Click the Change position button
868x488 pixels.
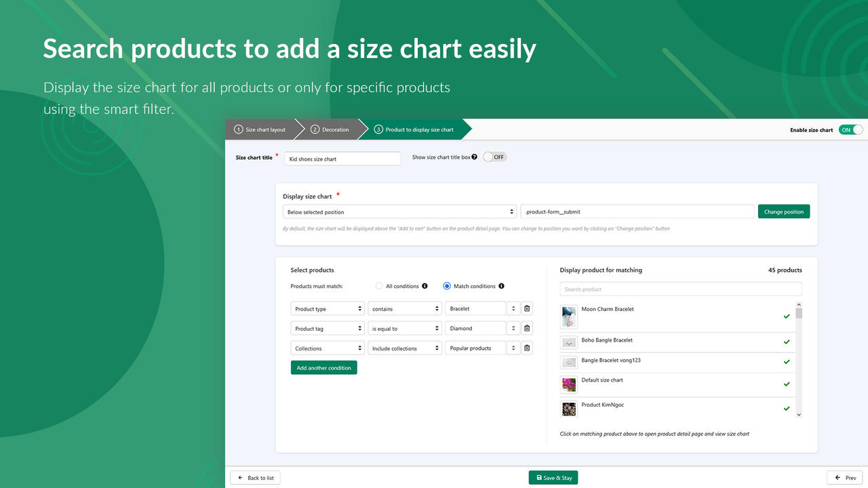pos(784,211)
